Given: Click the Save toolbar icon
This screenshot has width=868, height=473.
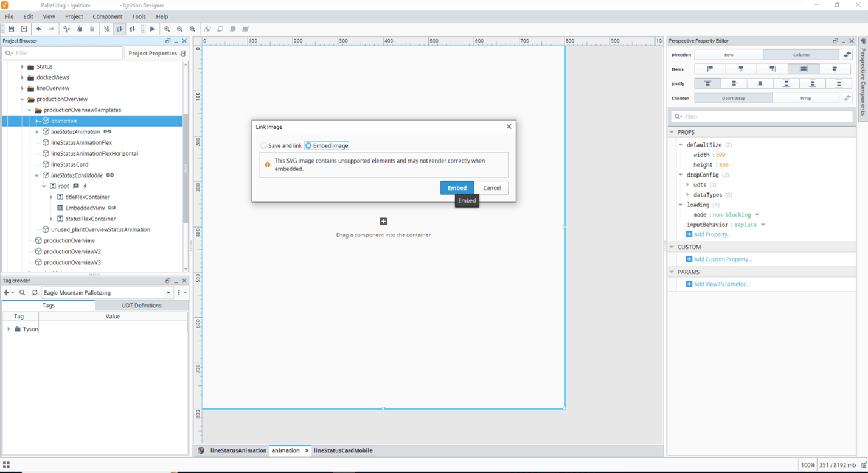Looking at the screenshot, I should click(11, 29).
